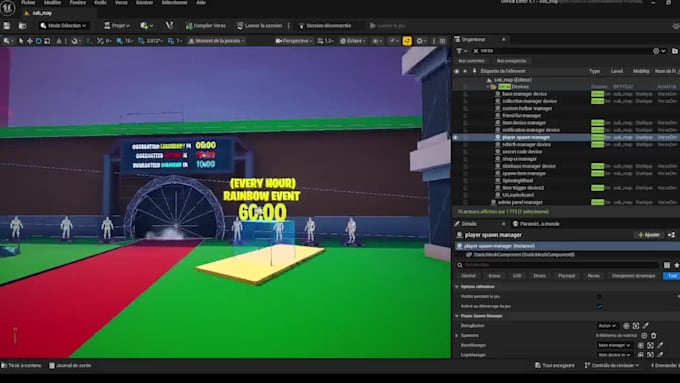The width and height of the screenshot is (680, 383).
Task: Click the viewport layout icon at far right
Action: (x=442, y=41)
